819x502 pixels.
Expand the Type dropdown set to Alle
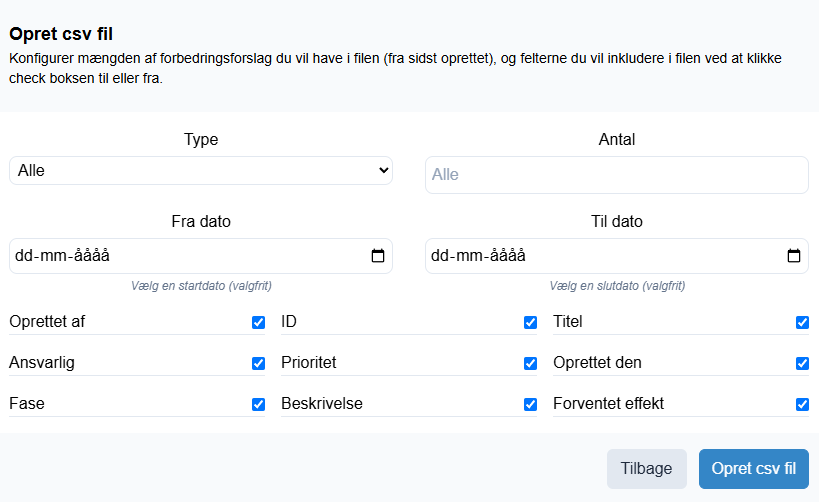(201, 170)
